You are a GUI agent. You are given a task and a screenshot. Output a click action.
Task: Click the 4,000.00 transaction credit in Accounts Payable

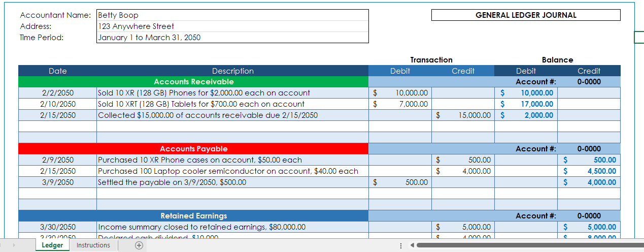(463, 171)
